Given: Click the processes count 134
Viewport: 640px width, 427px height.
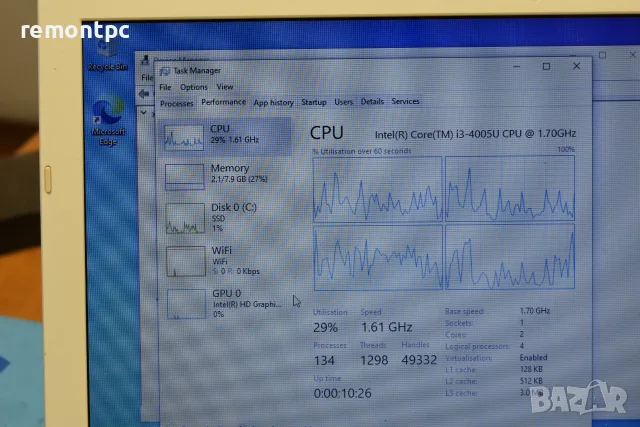Looking at the screenshot, I should 324,360.
